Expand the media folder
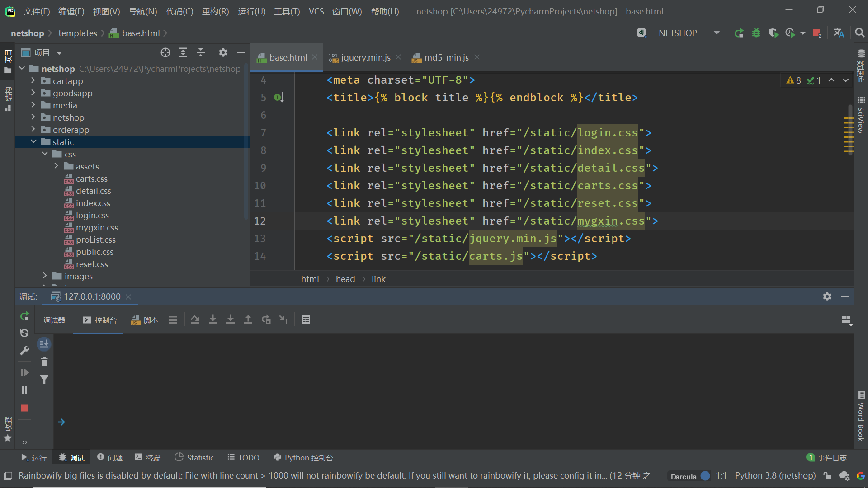Screen dimensions: 868x488 (x=33, y=105)
